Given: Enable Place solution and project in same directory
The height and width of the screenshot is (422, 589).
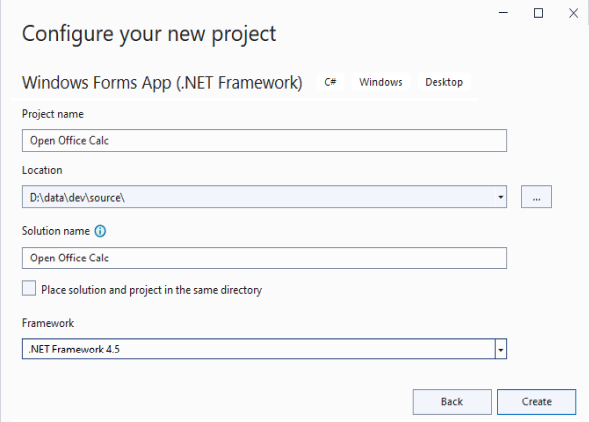Looking at the screenshot, I should click(29, 289).
